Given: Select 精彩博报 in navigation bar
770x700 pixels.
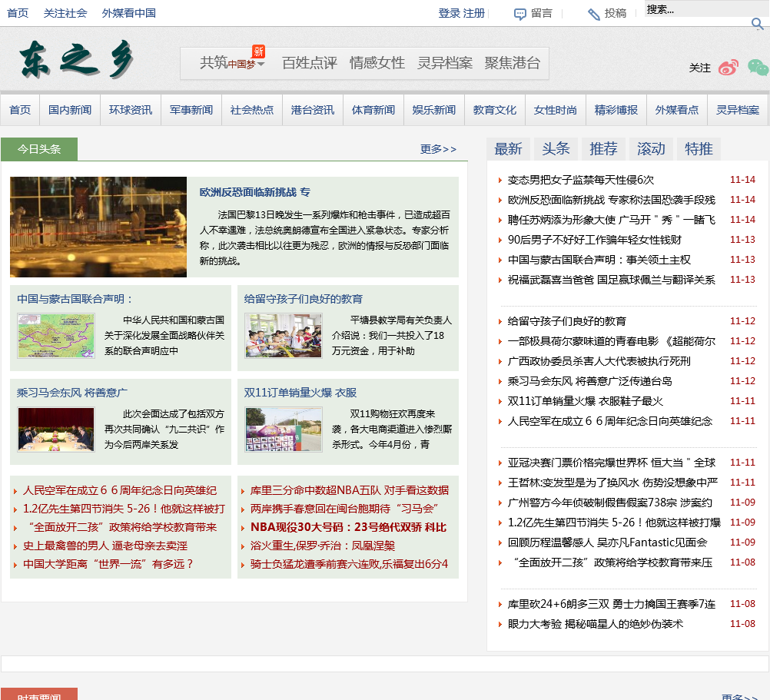Looking at the screenshot, I should 616,110.
